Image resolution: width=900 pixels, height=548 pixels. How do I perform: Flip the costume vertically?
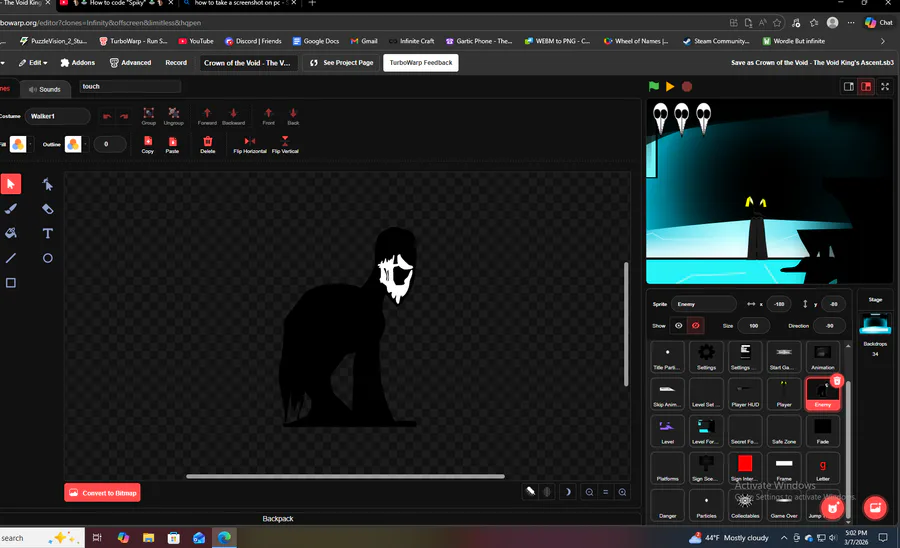285,144
